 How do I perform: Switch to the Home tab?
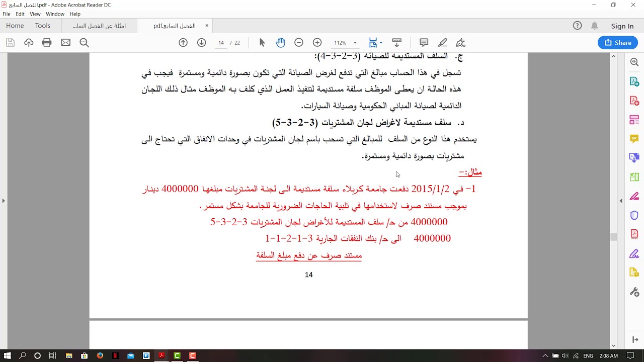coord(15,26)
